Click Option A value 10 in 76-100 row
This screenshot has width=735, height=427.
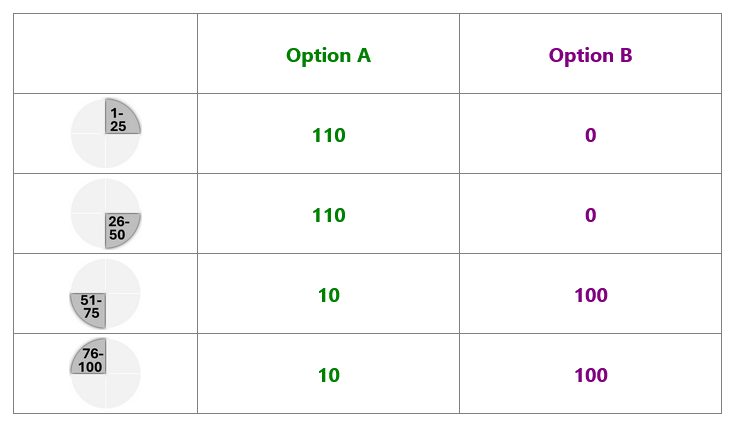pyautogui.click(x=329, y=375)
